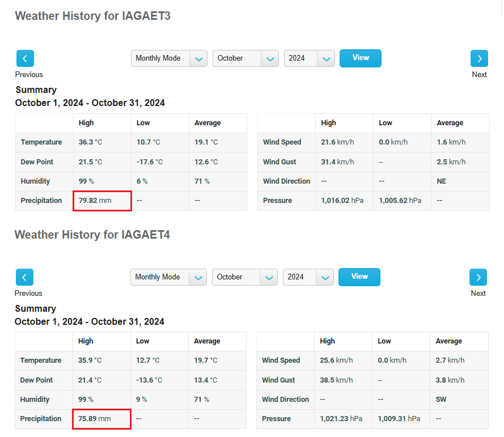This screenshot has width=504, height=437.
Task: Click IAGAET4 average temperature 19.7 °C
Action: (205, 360)
